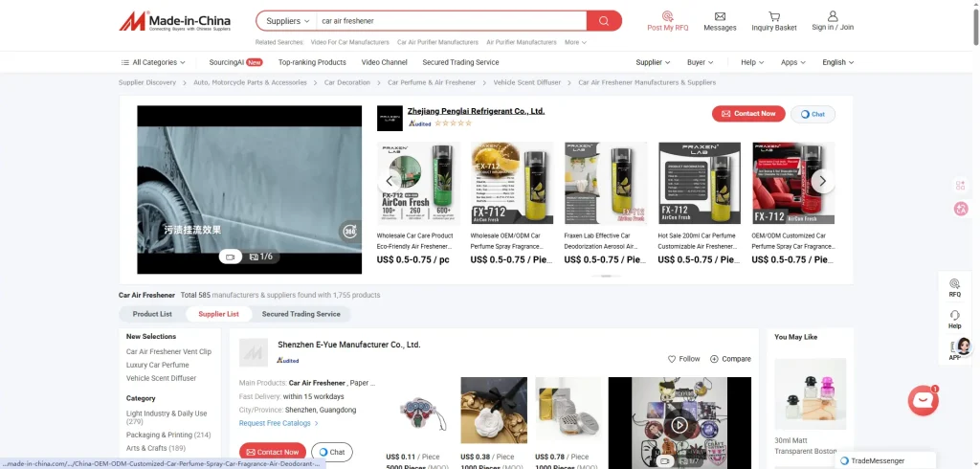This screenshot has width=980, height=469.
Task: Open Messages envelope icon
Action: (720, 16)
